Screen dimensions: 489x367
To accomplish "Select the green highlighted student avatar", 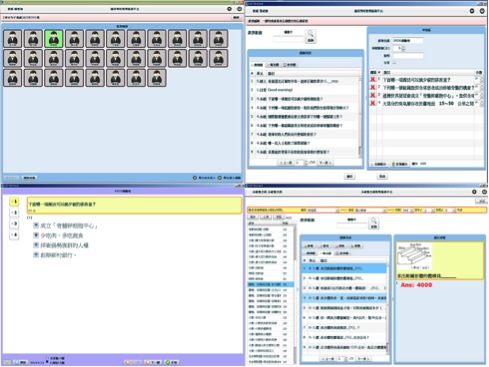I will 54,38.
